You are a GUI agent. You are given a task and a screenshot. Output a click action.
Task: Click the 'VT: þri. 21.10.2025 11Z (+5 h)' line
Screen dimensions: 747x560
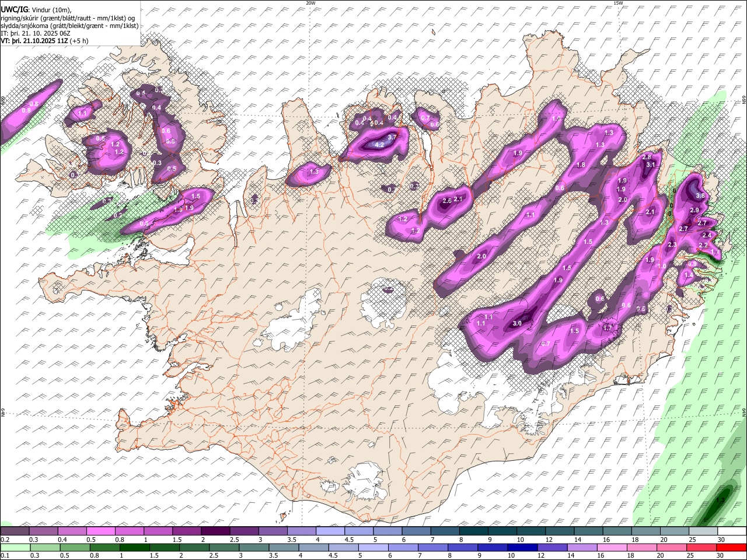point(44,41)
